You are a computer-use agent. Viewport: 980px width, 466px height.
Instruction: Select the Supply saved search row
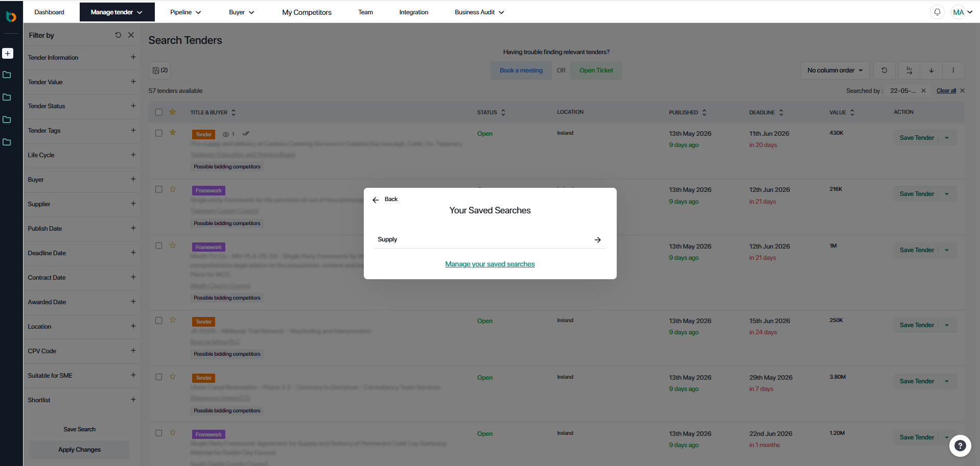[x=490, y=239]
